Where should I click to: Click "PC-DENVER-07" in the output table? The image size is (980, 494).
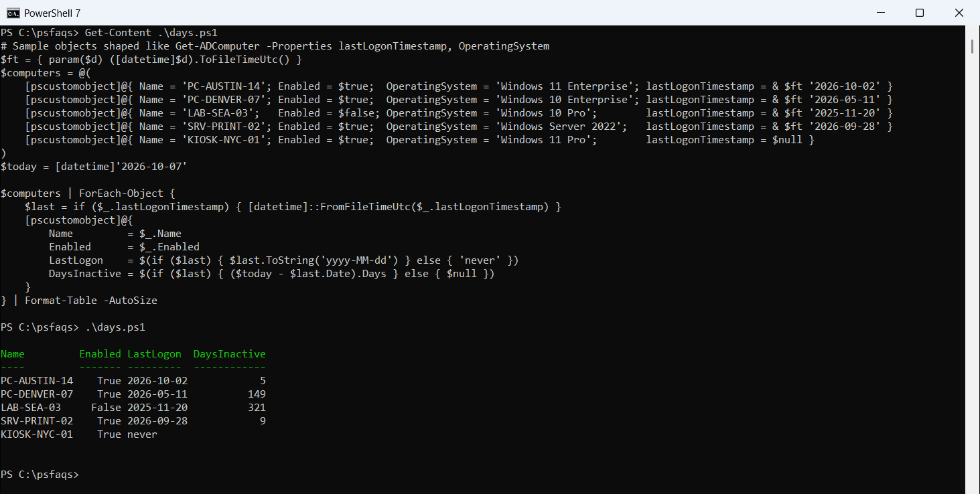pos(37,394)
